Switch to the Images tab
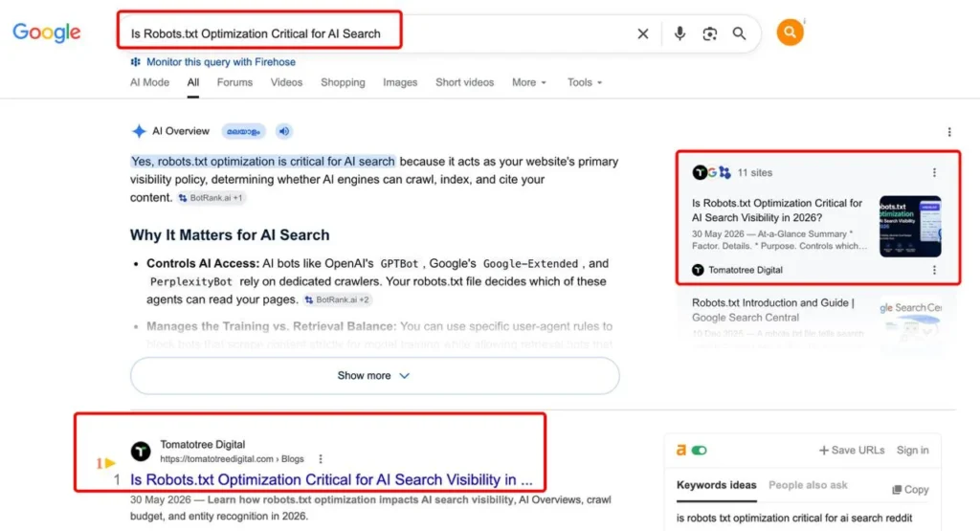The height and width of the screenshot is (531, 980). 400,82
